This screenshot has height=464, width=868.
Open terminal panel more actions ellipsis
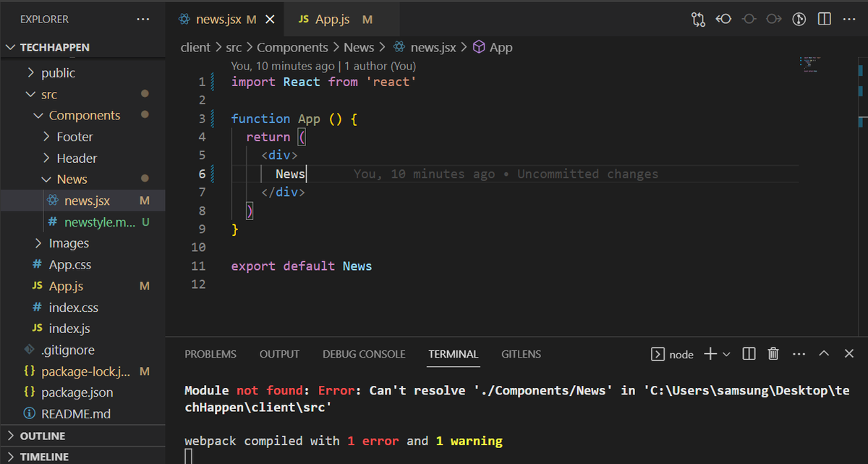(x=799, y=354)
